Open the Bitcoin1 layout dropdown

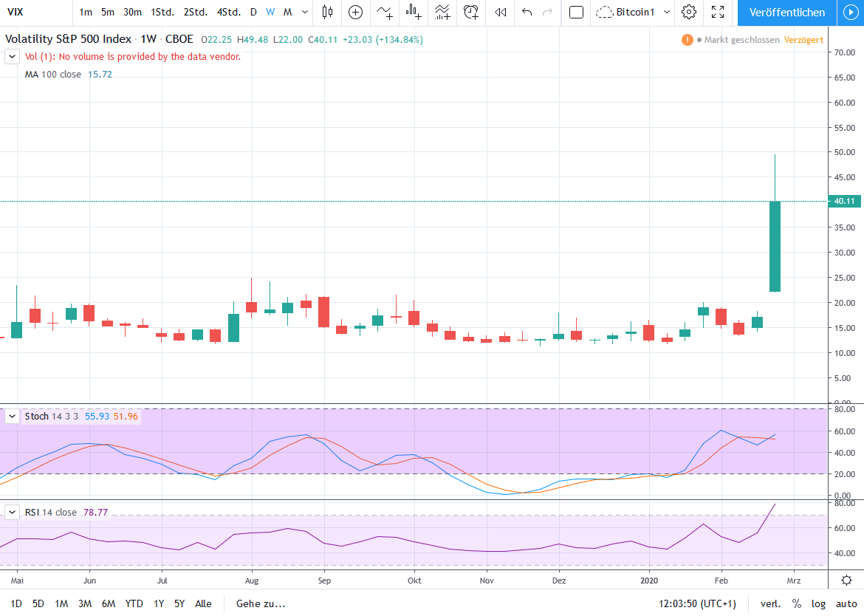[x=667, y=13]
